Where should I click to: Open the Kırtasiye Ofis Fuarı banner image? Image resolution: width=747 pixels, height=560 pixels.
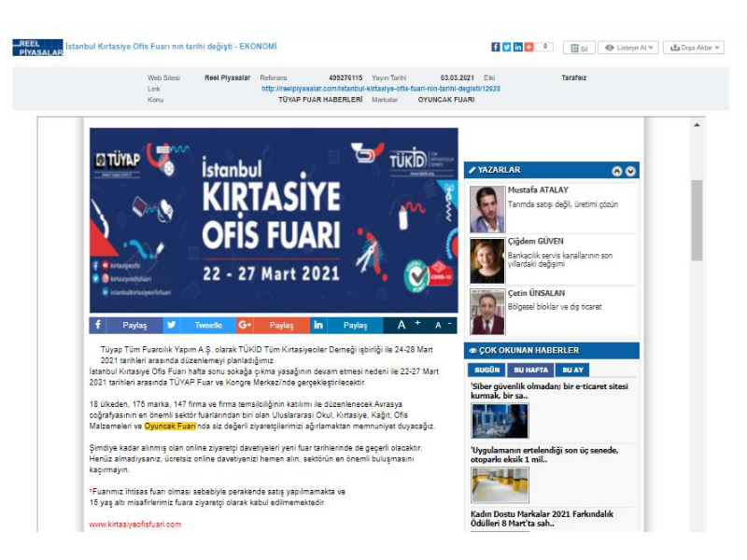coord(274,220)
